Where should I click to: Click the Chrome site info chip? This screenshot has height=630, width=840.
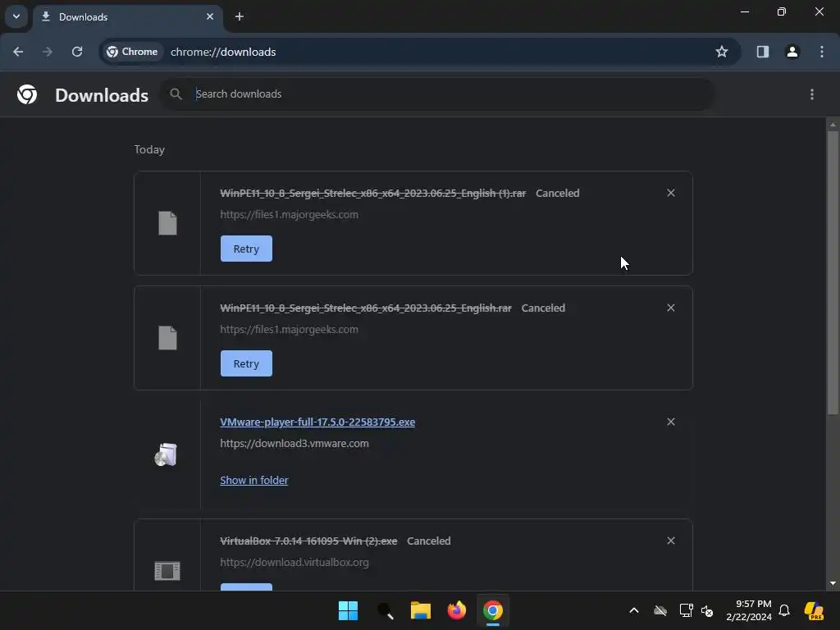(132, 52)
